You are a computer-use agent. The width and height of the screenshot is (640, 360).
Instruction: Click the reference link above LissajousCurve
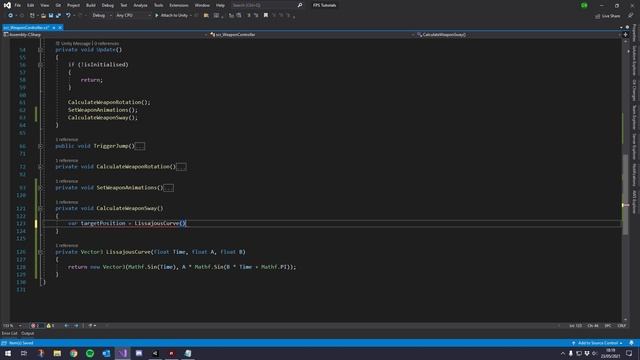coord(67,246)
